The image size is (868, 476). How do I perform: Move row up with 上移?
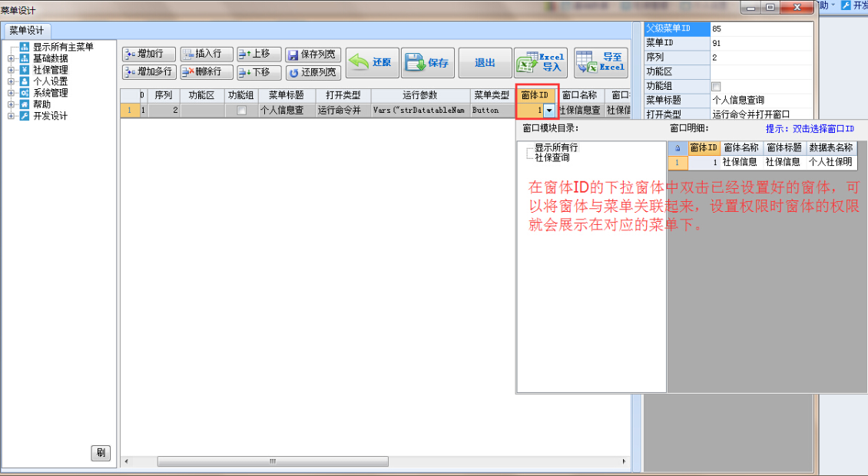pos(259,54)
